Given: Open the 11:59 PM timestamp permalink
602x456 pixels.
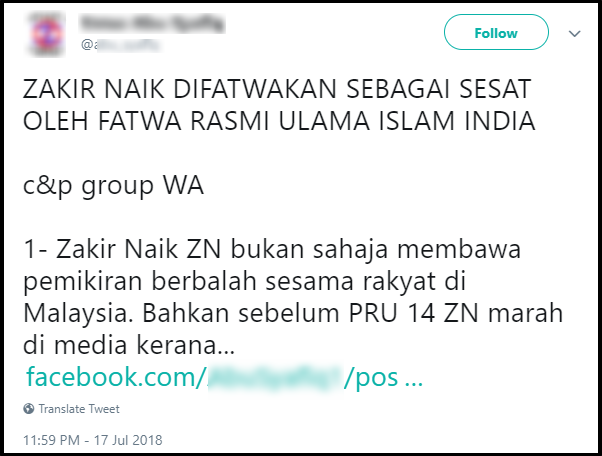Looking at the screenshot, I should [x=51, y=440].
